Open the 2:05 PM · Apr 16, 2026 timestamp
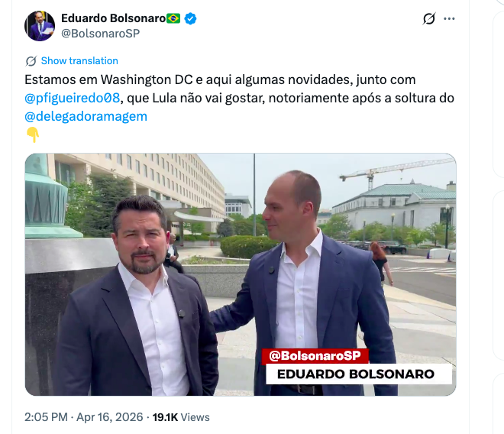 click(x=83, y=417)
